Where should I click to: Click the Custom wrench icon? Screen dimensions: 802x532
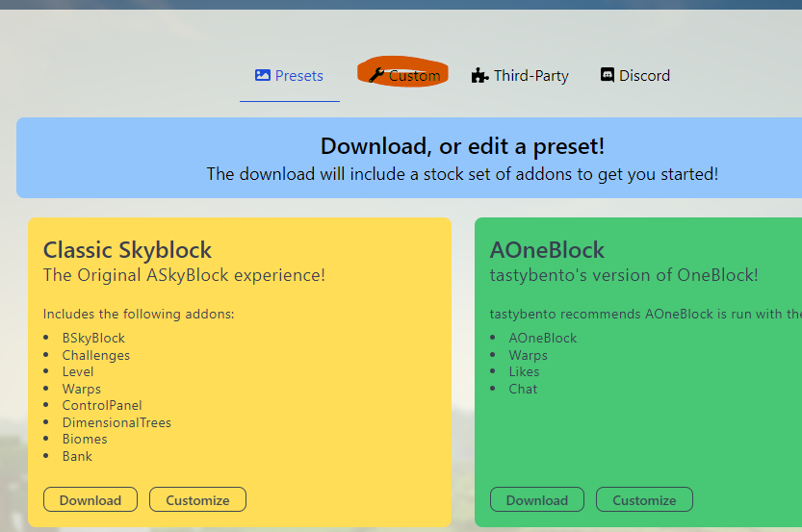pos(376,75)
